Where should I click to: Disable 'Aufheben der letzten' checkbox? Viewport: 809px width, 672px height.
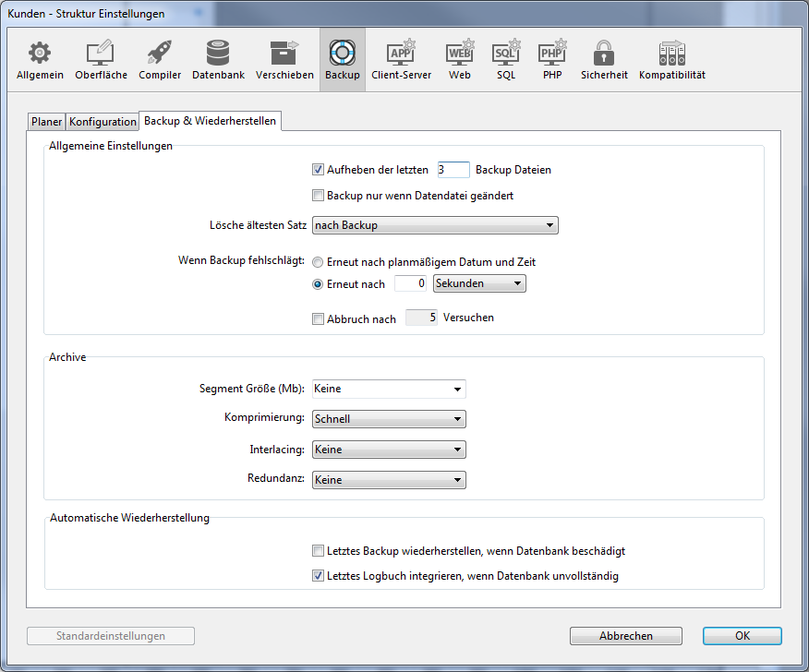point(319,170)
